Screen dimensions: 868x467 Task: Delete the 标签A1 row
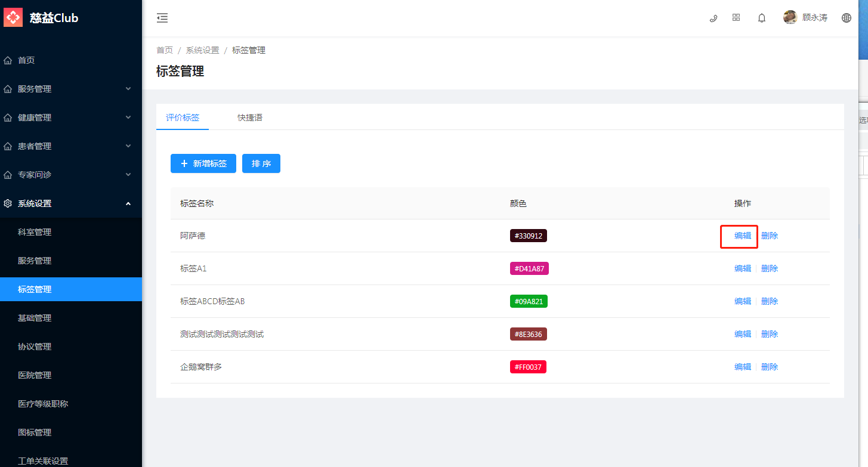tap(770, 268)
